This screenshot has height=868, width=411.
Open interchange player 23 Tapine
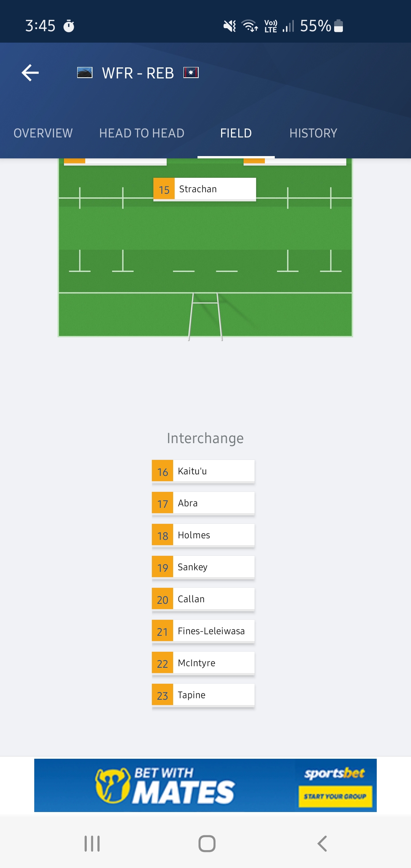203,695
